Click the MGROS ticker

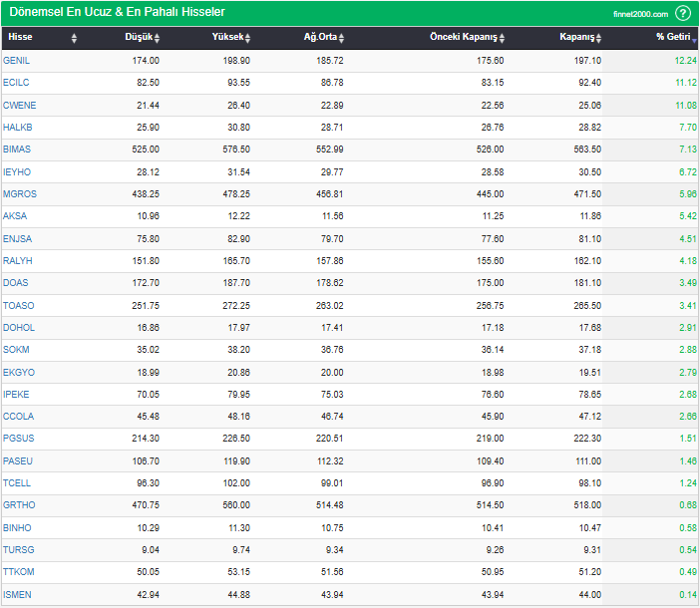18,193
